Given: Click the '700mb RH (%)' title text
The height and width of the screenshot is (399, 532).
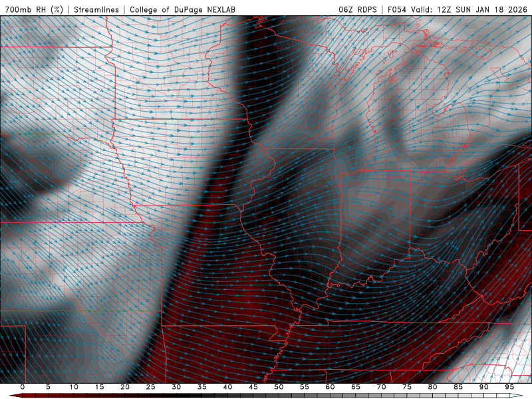Looking at the screenshot, I should coord(34,9).
